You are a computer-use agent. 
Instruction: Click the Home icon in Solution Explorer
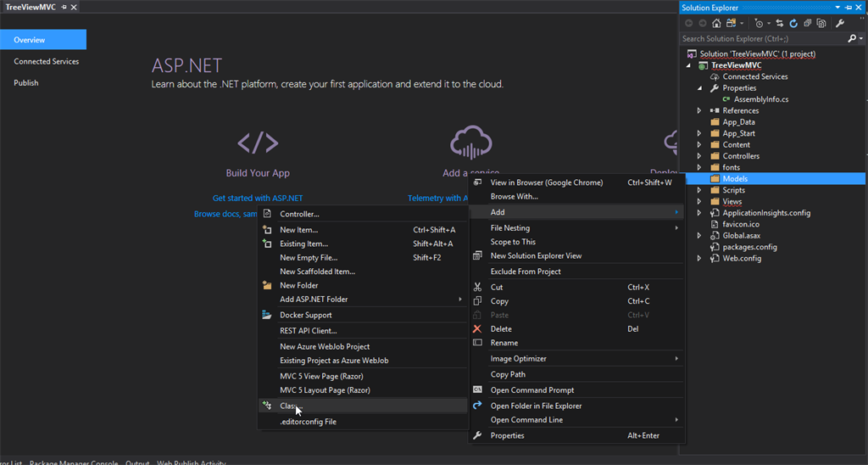coord(718,23)
